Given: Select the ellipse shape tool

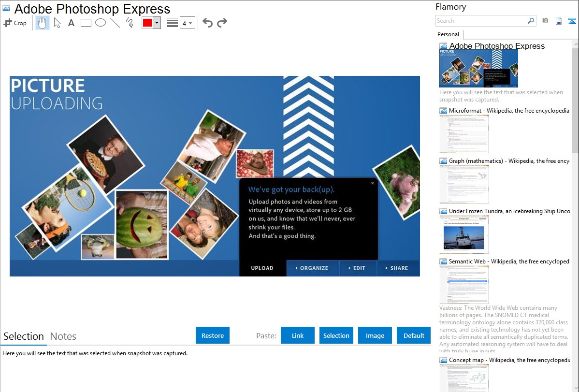Looking at the screenshot, I should (x=101, y=23).
